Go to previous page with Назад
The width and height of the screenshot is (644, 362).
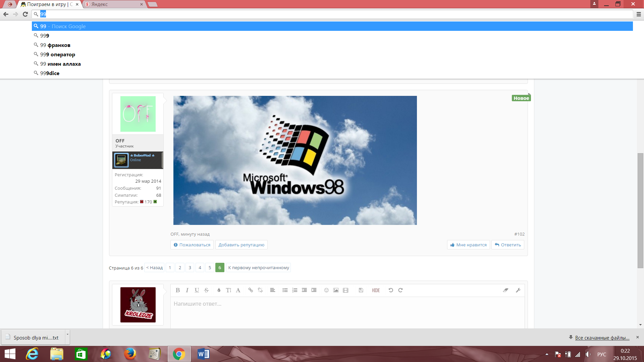(x=154, y=267)
